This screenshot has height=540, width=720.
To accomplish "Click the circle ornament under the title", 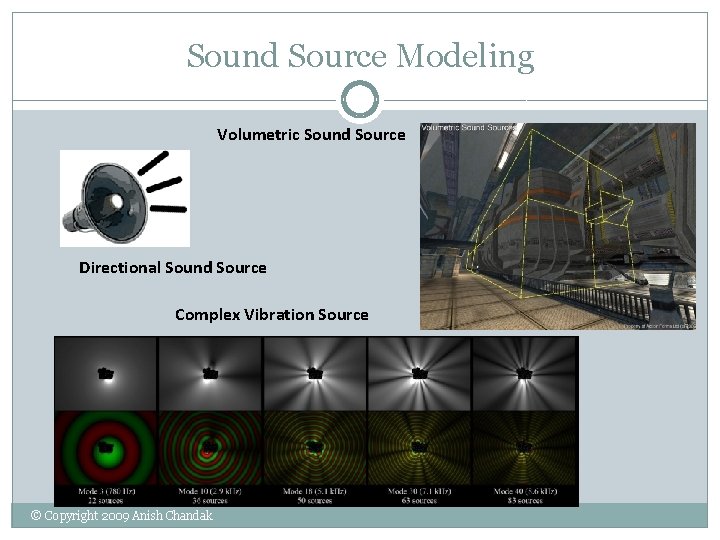I will click(x=360, y=100).
